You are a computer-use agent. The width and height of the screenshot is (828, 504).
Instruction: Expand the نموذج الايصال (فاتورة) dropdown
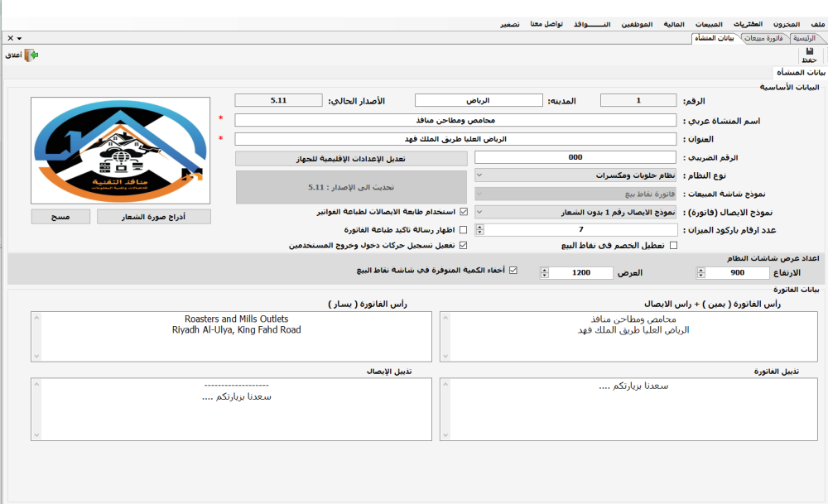[x=481, y=212]
